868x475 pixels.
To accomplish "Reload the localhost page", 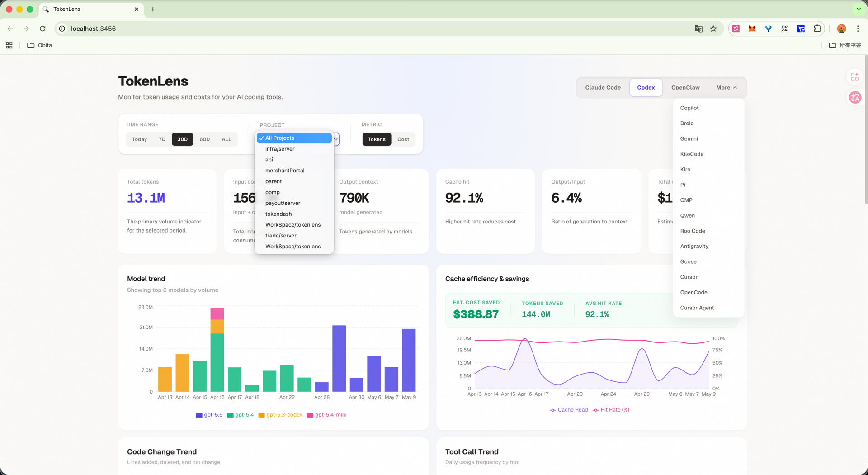I will pos(42,28).
